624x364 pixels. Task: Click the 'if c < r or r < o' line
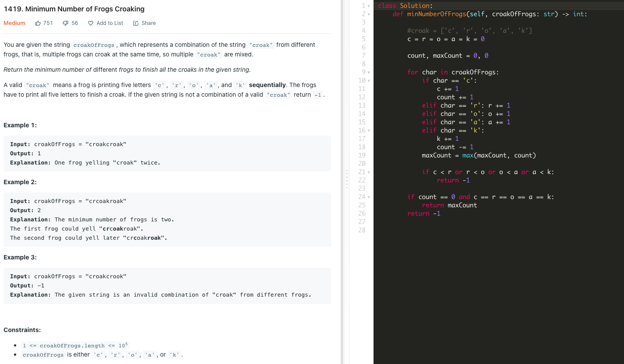(x=488, y=172)
